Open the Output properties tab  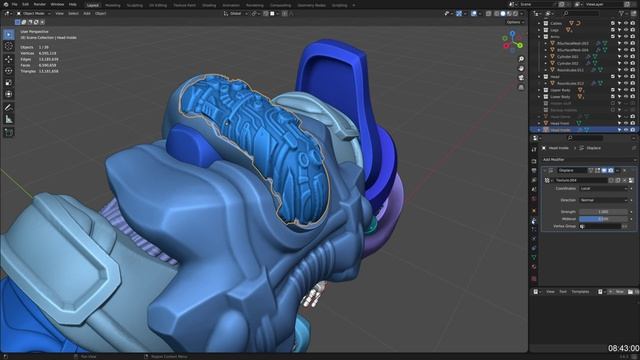(534, 171)
